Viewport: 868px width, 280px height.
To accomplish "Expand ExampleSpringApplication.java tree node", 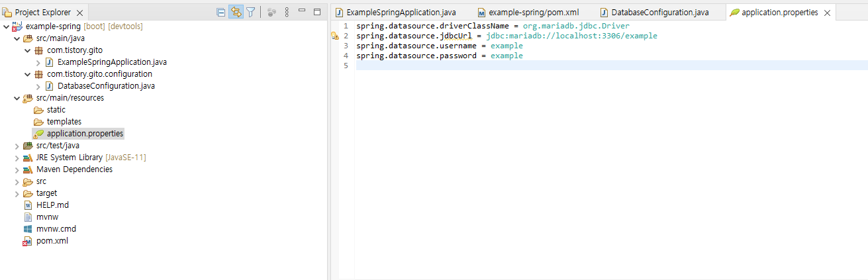I will (38, 62).
